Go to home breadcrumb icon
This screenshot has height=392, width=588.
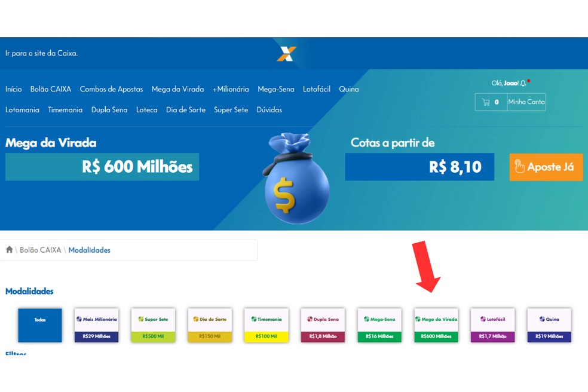[x=10, y=250]
